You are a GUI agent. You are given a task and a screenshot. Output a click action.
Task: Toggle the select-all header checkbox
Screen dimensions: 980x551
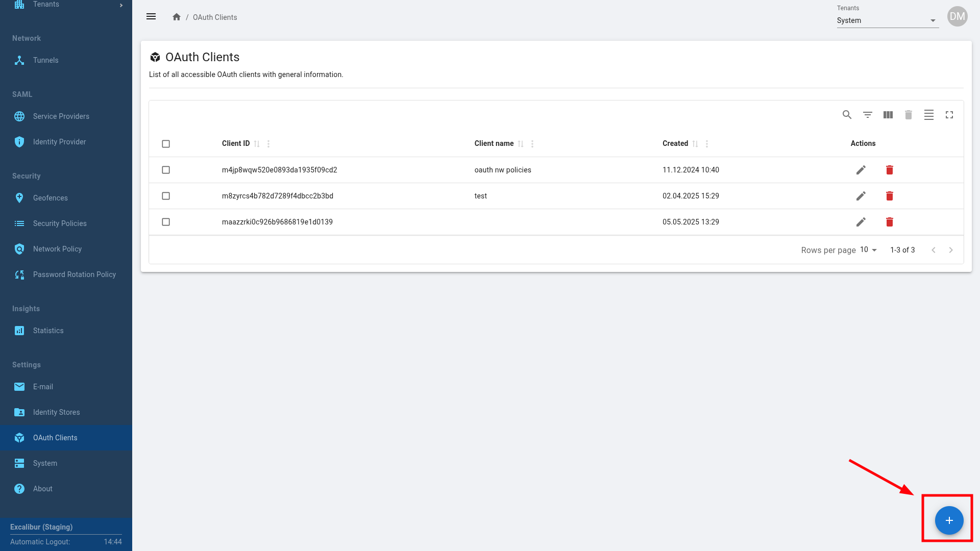[x=166, y=144]
